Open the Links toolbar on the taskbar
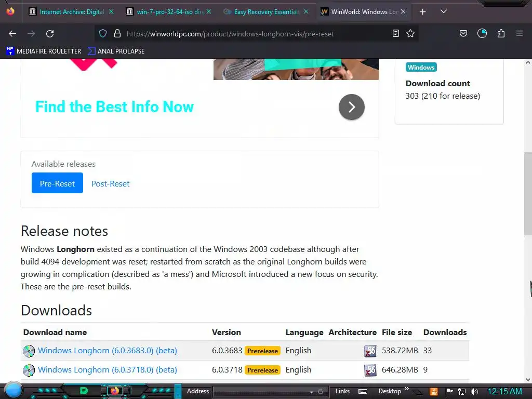Screen dimensions: 532x399 (342, 391)
